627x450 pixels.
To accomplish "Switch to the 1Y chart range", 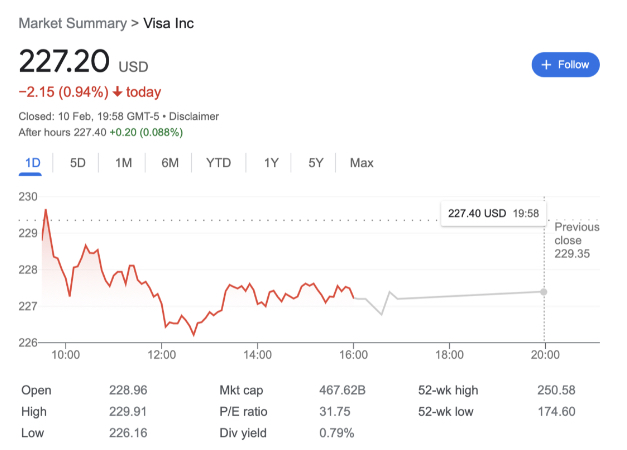I will (x=271, y=163).
